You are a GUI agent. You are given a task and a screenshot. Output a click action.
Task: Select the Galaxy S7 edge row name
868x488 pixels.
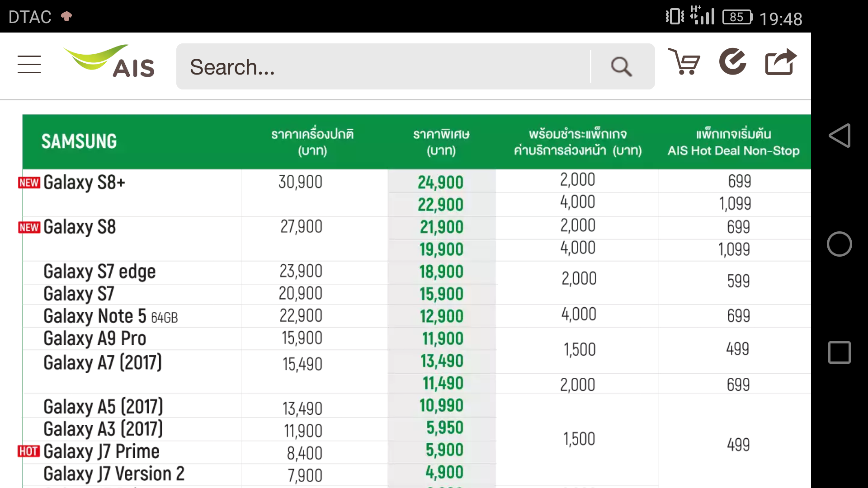point(99,272)
